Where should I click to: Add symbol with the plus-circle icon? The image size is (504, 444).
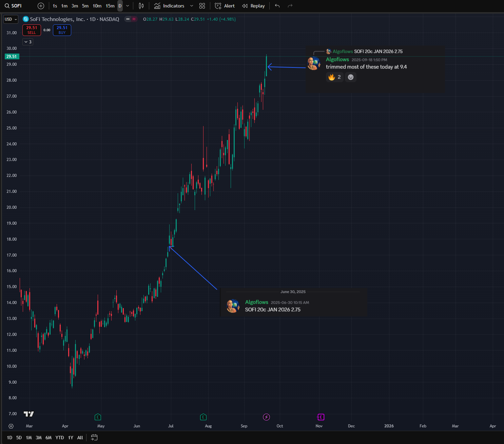[41, 6]
